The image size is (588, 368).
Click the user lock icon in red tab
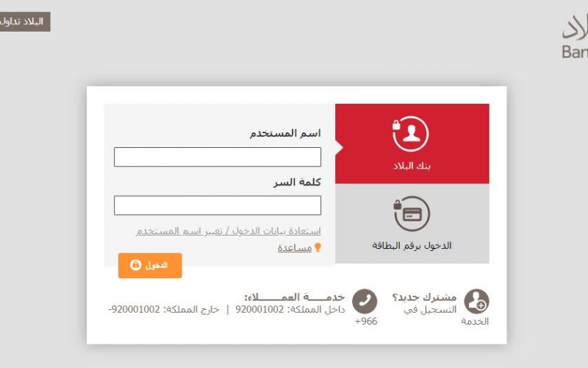(x=411, y=134)
